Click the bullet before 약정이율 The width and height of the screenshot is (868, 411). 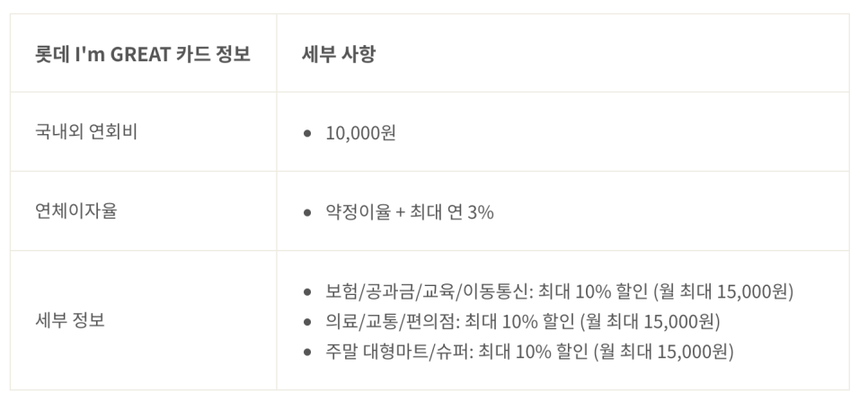tap(307, 213)
